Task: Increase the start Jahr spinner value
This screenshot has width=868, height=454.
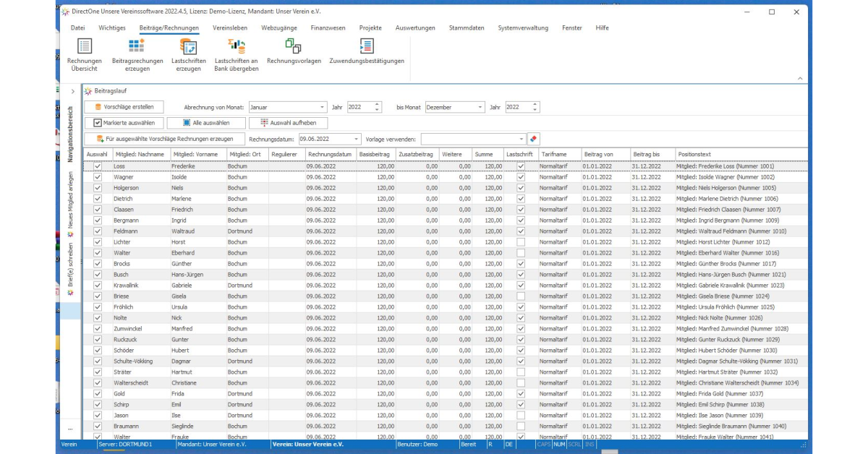Action: 377,104
